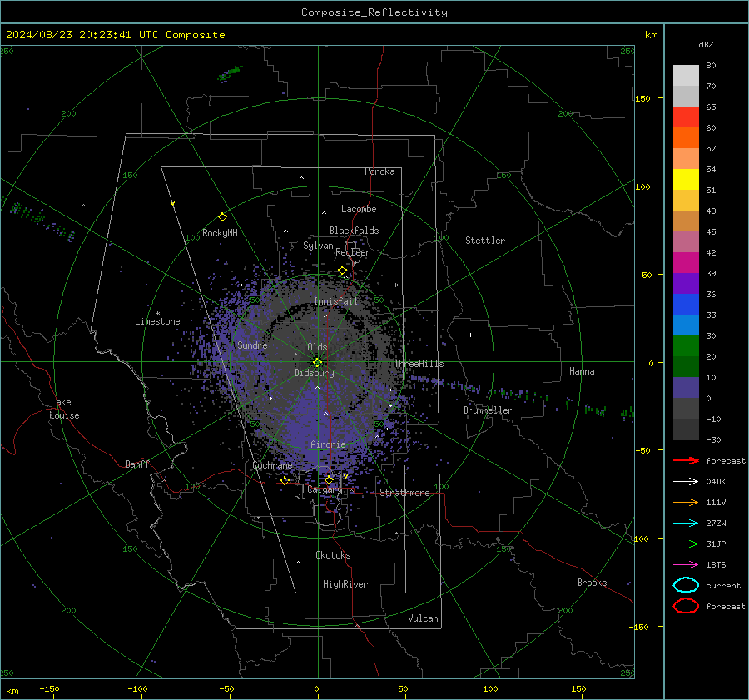Select the blue 33-36 dBZ color swatch
This screenshot has width=749, height=700.
pyautogui.click(x=686, y=305)
